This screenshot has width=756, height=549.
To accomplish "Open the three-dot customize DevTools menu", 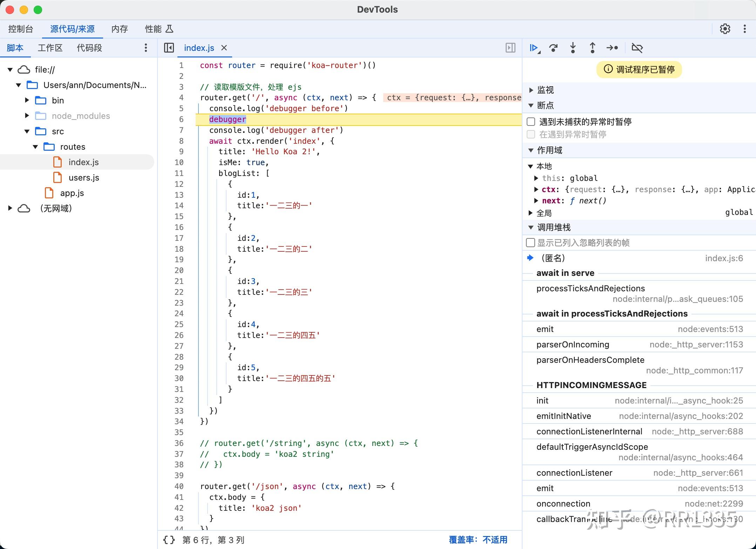I will (744, 29).
